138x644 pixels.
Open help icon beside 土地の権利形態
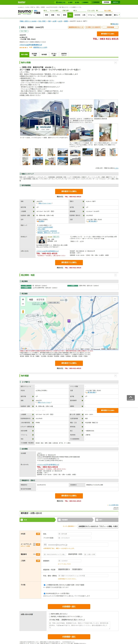click(33, 423)
